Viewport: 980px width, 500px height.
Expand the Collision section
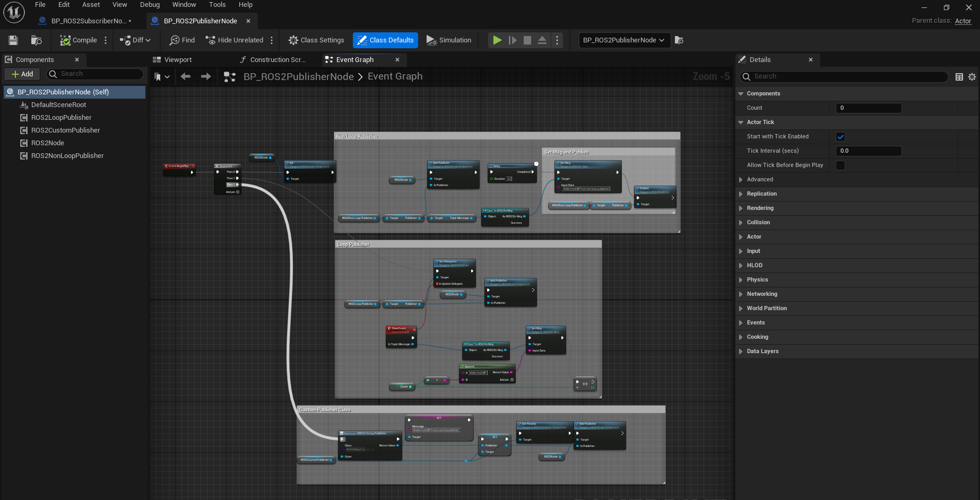[x=741, y=223]
